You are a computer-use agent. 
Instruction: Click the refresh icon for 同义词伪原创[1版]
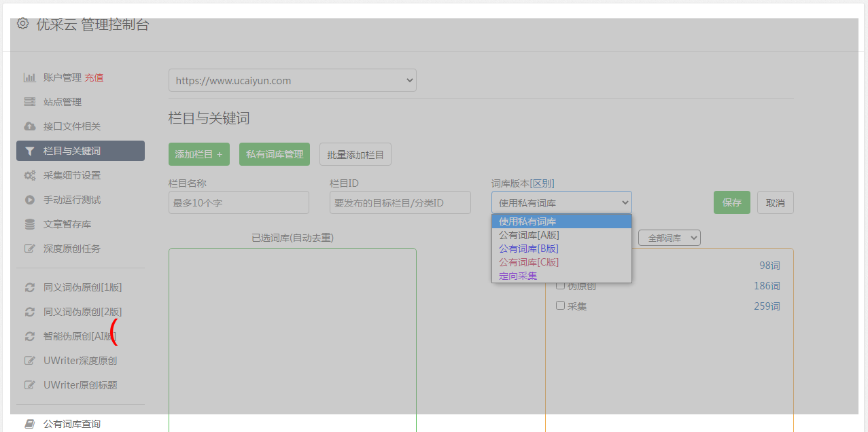(29, 287)
